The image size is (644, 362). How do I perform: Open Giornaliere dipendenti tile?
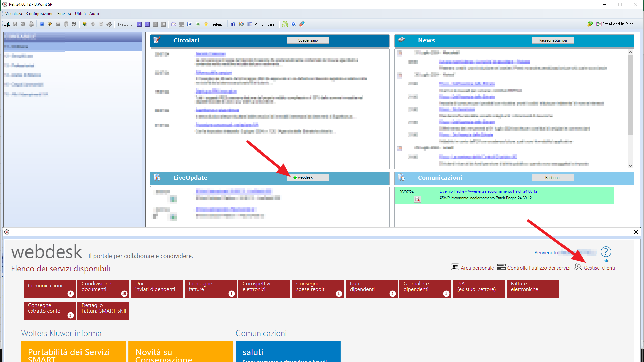(x=425, y=289)
